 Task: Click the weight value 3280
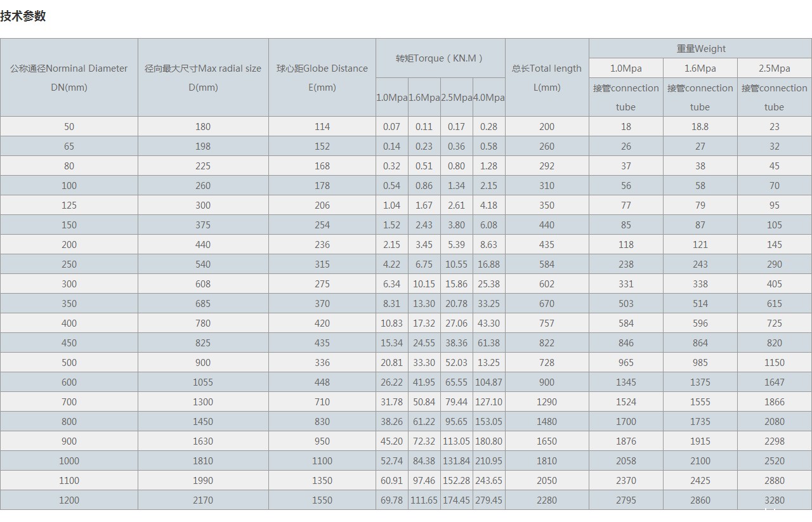774,500
